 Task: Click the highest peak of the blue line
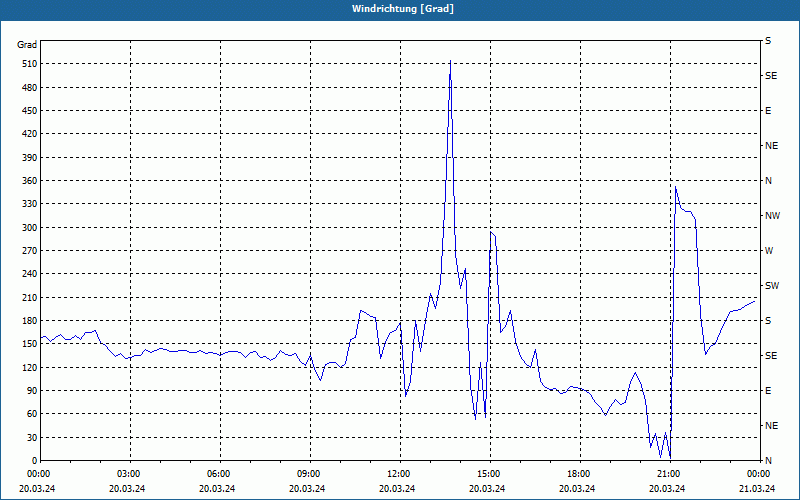tap(450, 61)
